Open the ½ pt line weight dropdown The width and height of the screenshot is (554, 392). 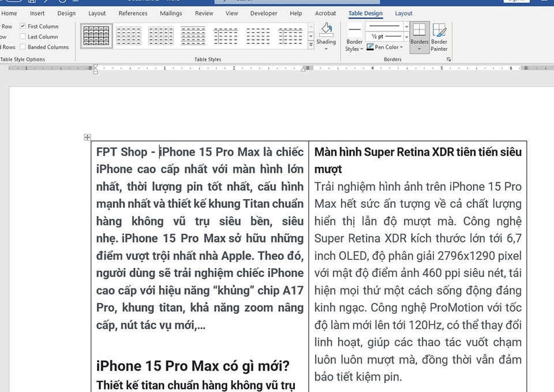(406, 36)
